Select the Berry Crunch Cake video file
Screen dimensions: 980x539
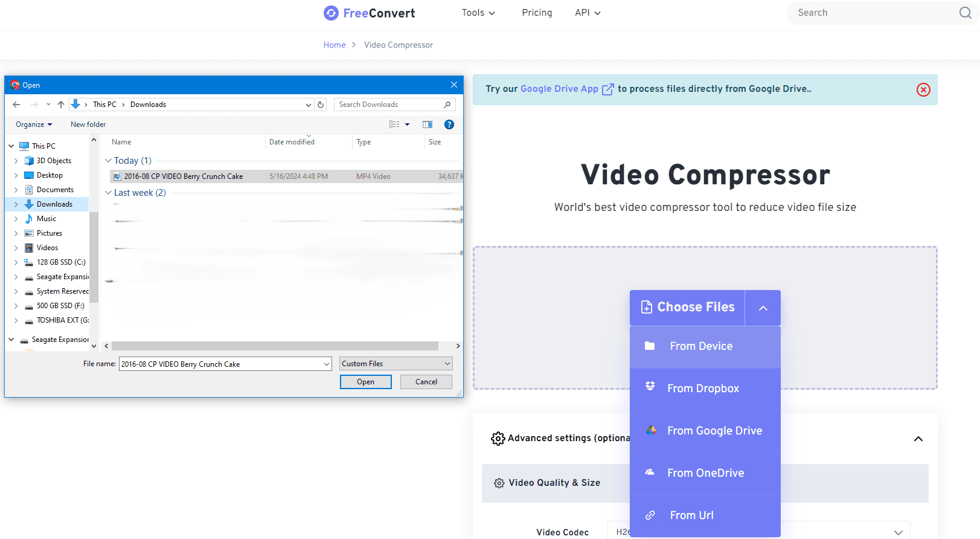[184, 176]
